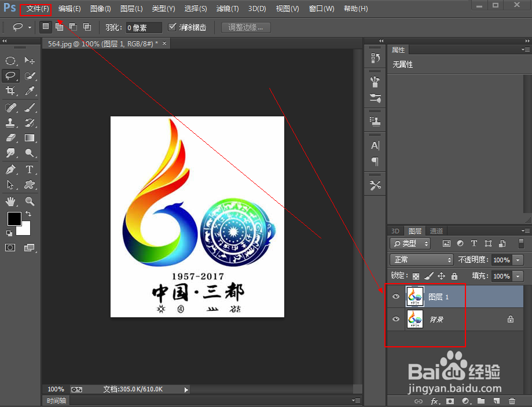Image resolution: width=532 pixels, height=407 pixels.
Task: Select the Lasso tool in the toolbox
Action: 10,76
